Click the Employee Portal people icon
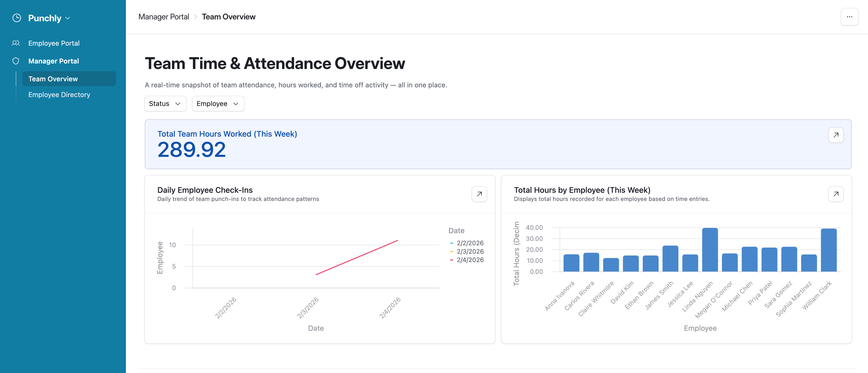 click(x=16, y=43)
